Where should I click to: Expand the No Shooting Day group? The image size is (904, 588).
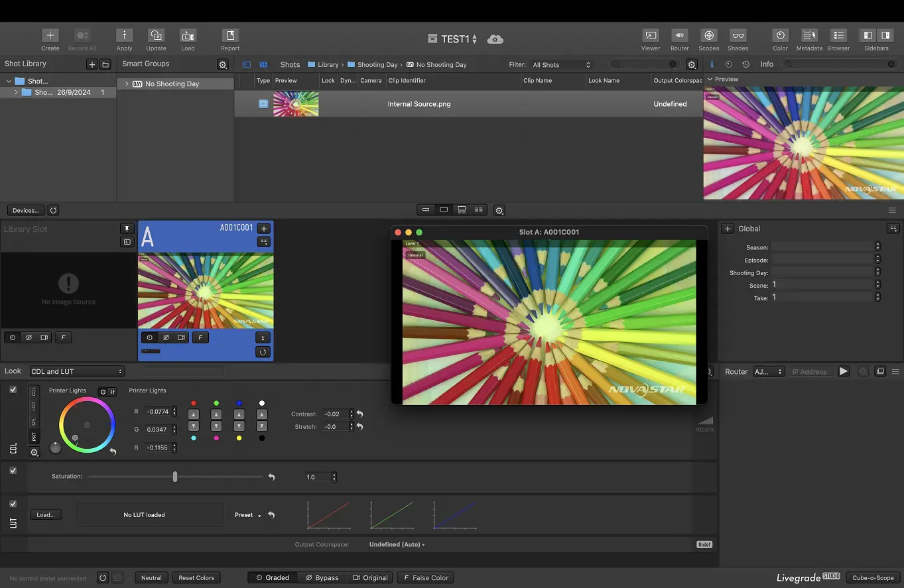coord(127,84)
